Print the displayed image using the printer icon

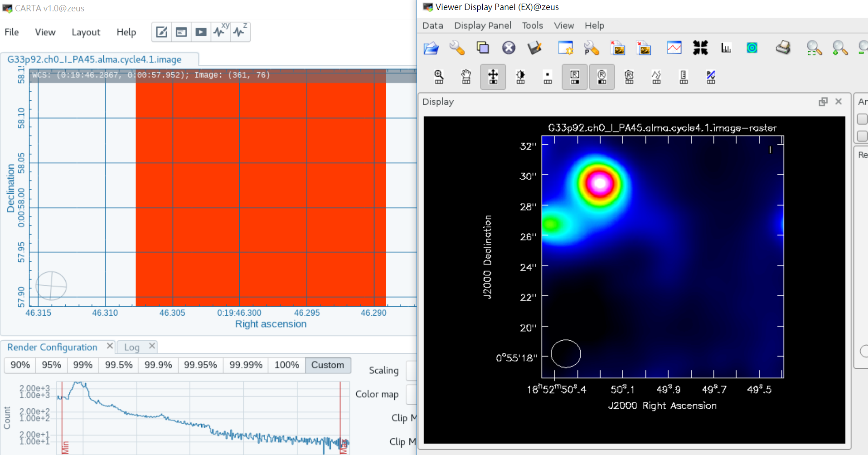pos(784,48)
